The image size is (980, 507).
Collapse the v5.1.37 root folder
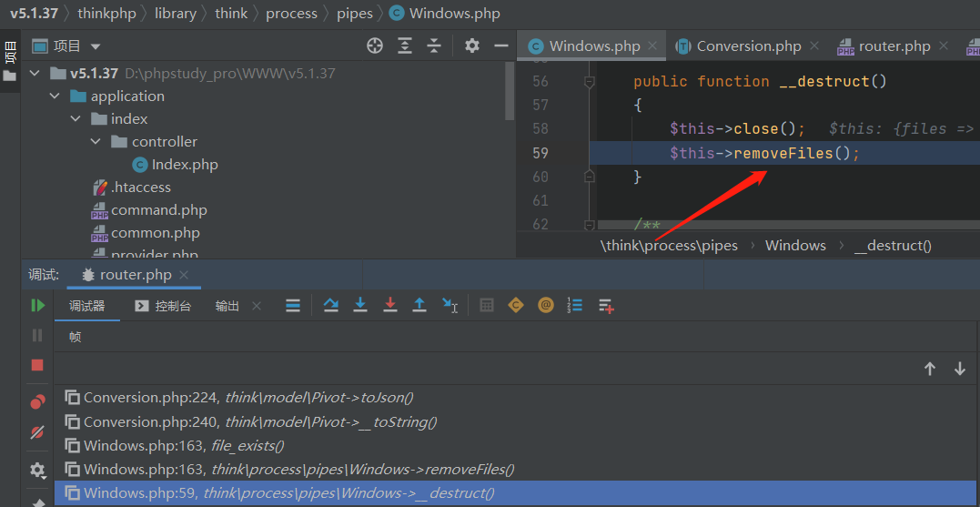click(35, 73)
